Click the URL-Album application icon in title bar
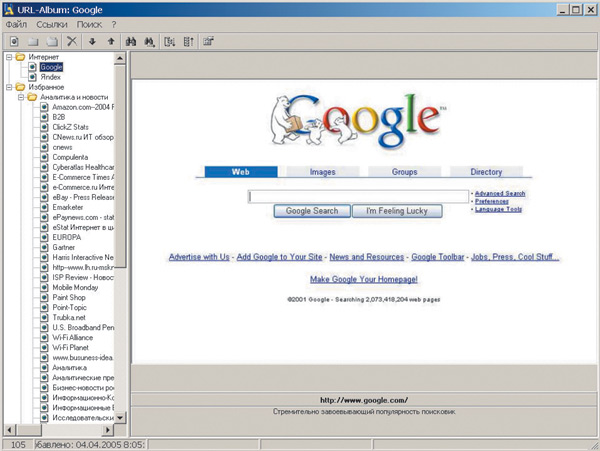 9,9
